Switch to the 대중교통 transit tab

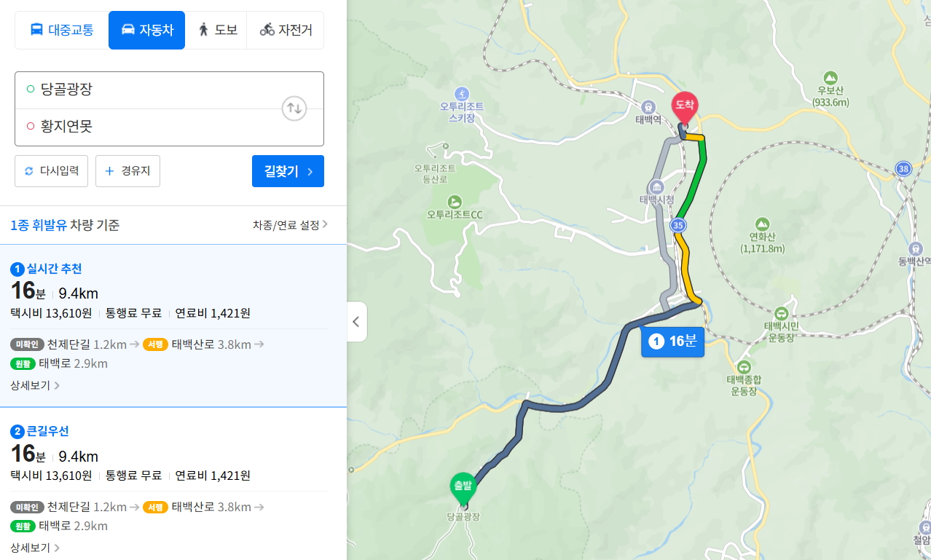(62, 30)
